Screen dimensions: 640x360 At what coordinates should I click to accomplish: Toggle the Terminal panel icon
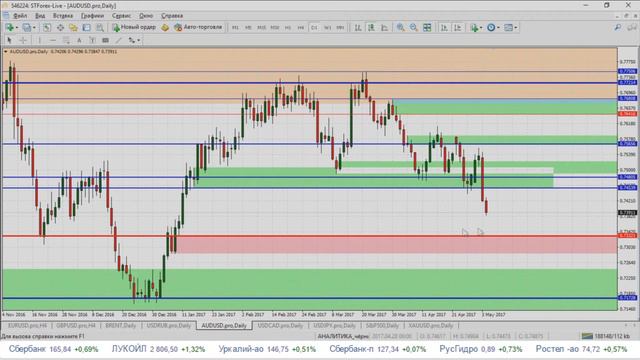click(87, 27)
